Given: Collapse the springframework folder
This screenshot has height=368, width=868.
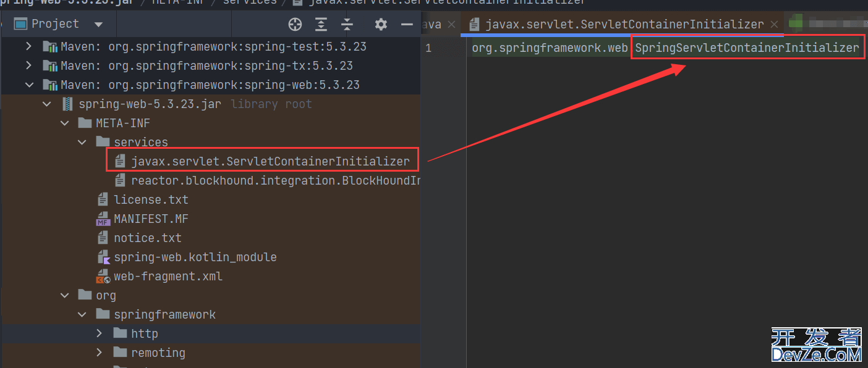Looking at the screenshot, I should (82, 314).
